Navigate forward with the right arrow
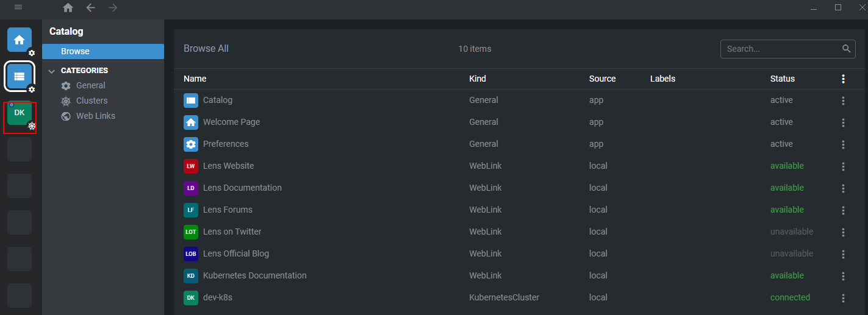 [112, 8]
